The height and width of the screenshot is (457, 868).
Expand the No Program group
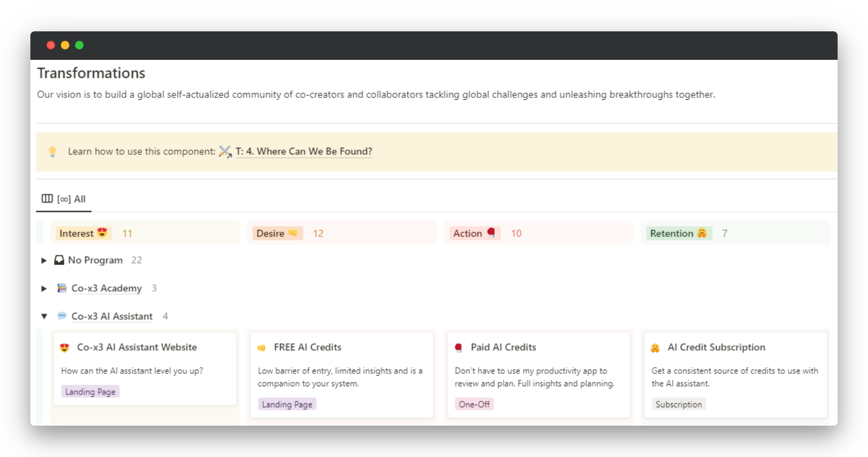pos(44,260)
